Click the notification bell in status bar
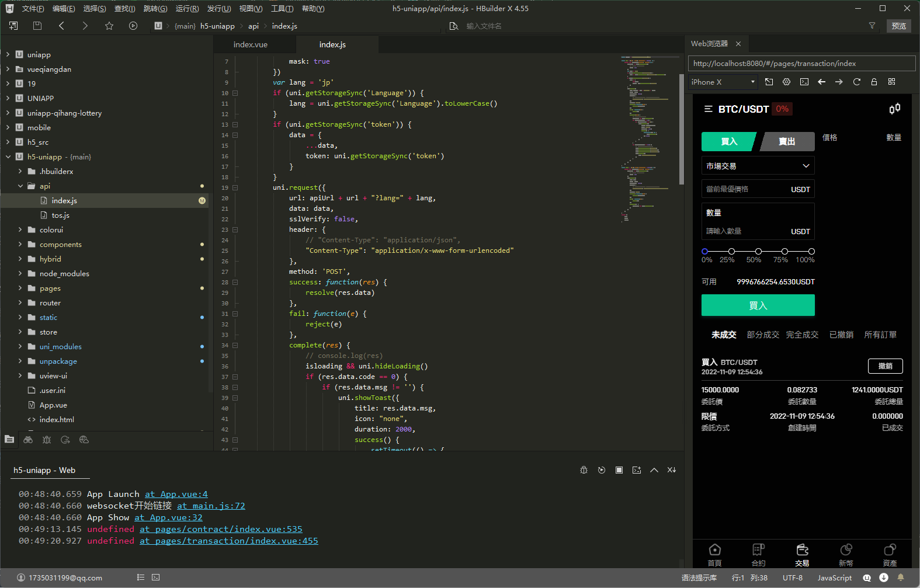Screen dimensions: 920x588 (x=901, y=577)
